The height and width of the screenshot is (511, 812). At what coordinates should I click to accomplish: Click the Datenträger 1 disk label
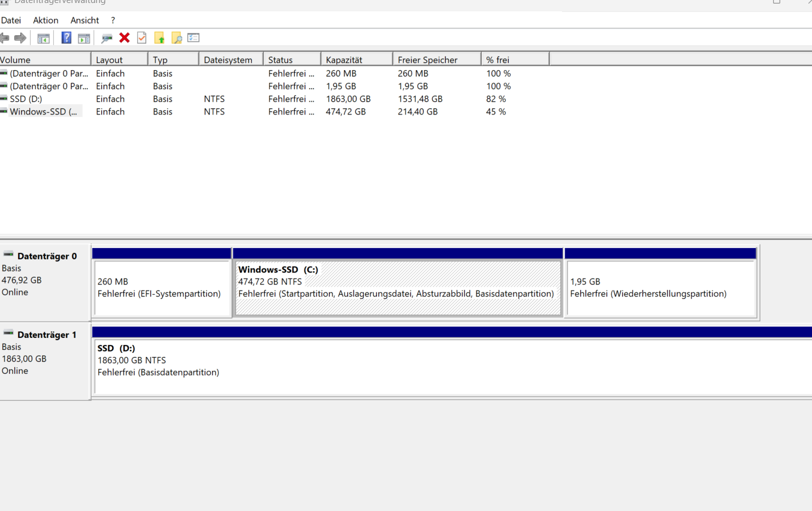point(47,335)
